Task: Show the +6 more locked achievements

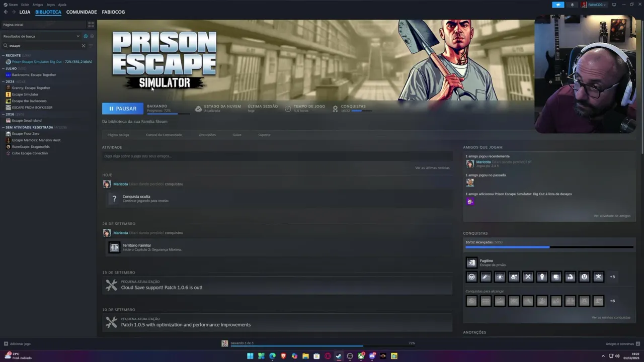Action: [612, 301]
